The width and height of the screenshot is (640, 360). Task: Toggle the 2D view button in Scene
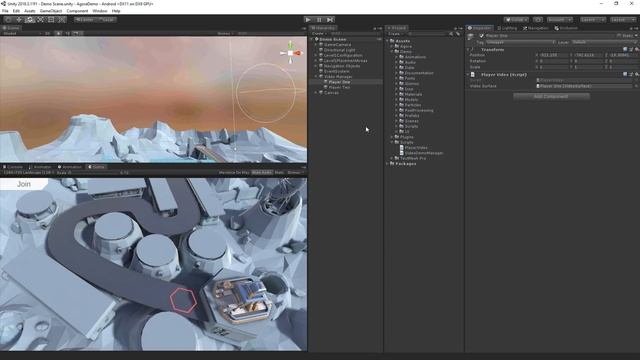47,33
